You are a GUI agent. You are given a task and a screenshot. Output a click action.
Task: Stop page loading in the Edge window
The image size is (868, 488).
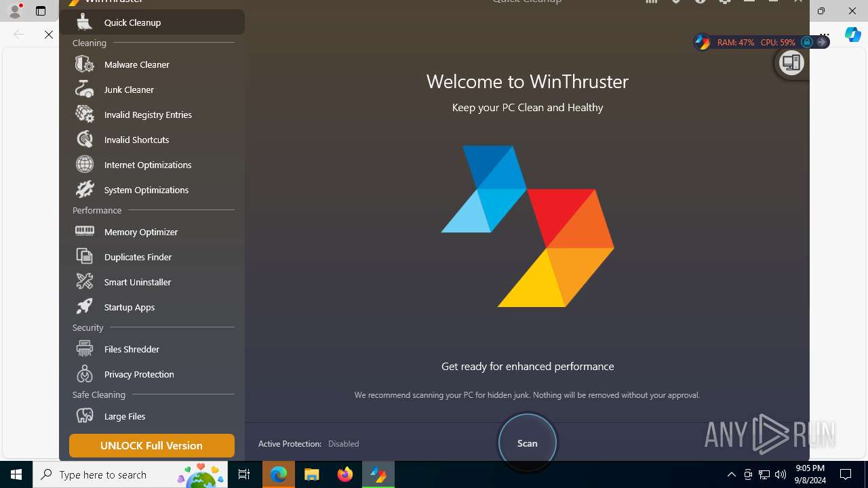point(49,35)
